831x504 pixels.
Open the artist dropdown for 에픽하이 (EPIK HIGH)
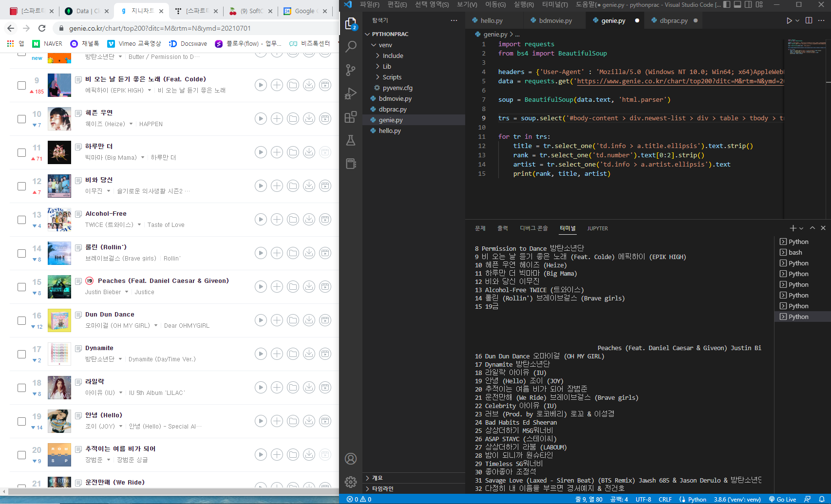pyautogui.click(x=150, y=90)
